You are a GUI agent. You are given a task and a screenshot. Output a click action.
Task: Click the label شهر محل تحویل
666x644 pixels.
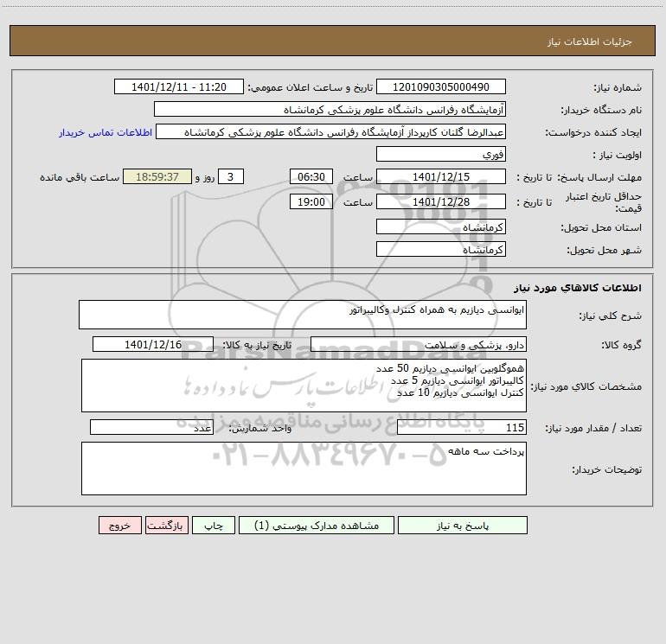coord(604,251)
